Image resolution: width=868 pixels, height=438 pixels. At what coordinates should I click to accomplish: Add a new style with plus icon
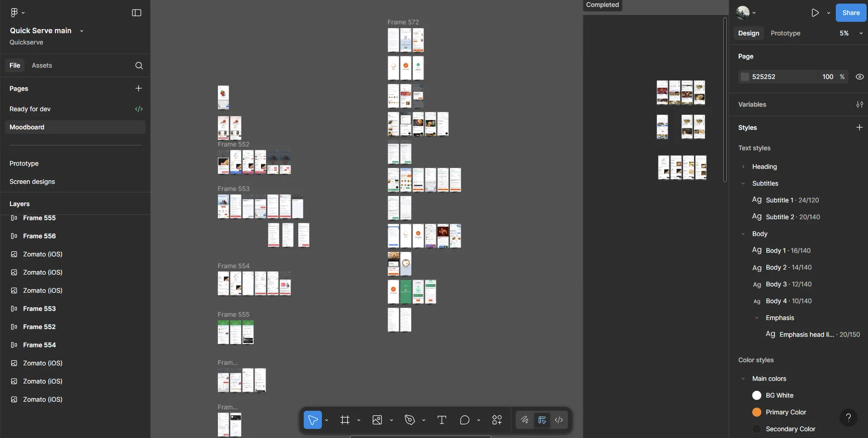click(x=859, y=128)
